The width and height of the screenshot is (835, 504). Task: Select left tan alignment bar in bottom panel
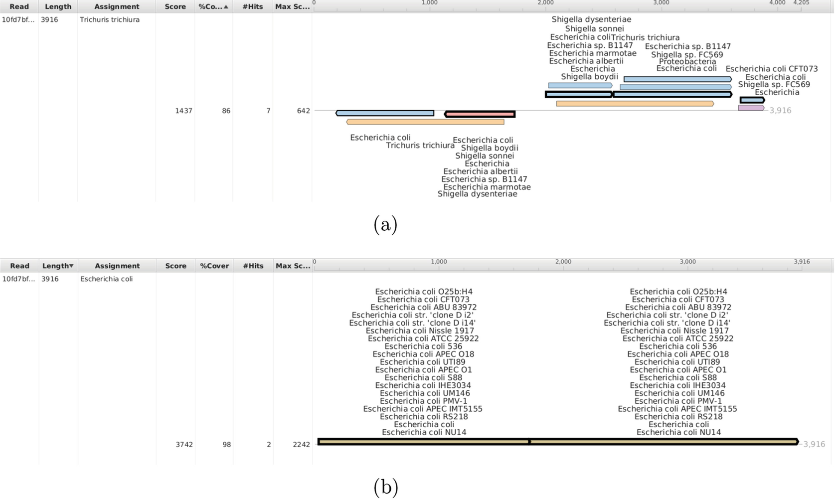point(423,442)
